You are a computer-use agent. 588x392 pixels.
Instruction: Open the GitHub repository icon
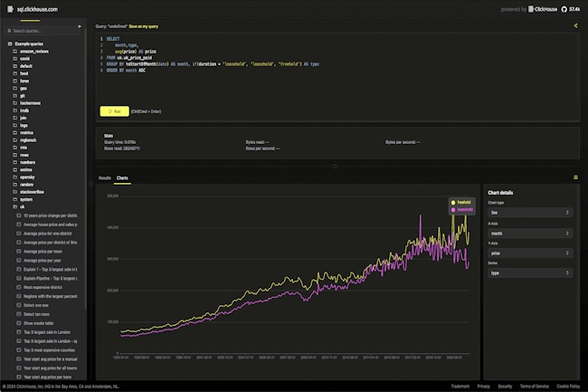pos(562,8)
